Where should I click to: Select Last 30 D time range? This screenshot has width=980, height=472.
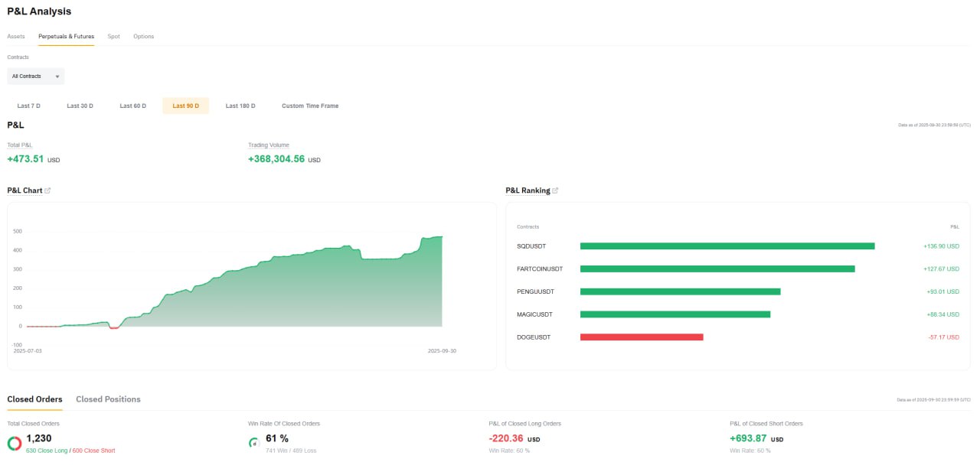(x=80, y=106)
